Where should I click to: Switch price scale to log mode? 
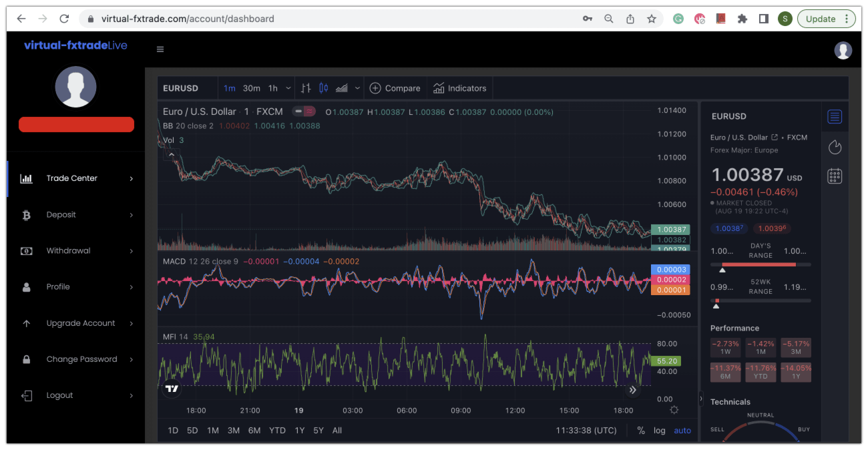click(x=659, y=431)
